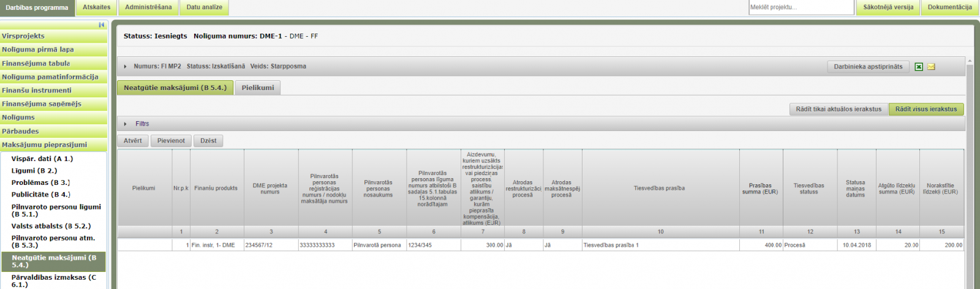Click the Meklēt projektu search field

pyautogui.click(x=801, y=7)
